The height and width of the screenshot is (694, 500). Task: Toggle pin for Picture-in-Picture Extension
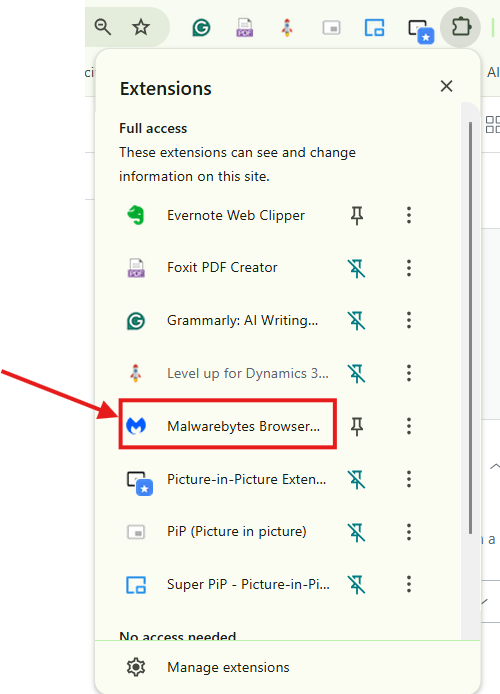(357, 479)
